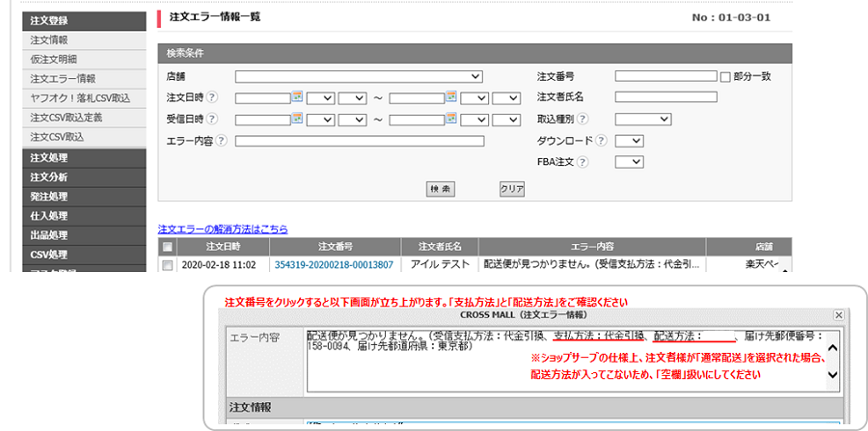The width and height of the screenshot is (868, 431).
Task: Open order number 354319-20200218-00013807 link
Action: (x=334, y=265)
